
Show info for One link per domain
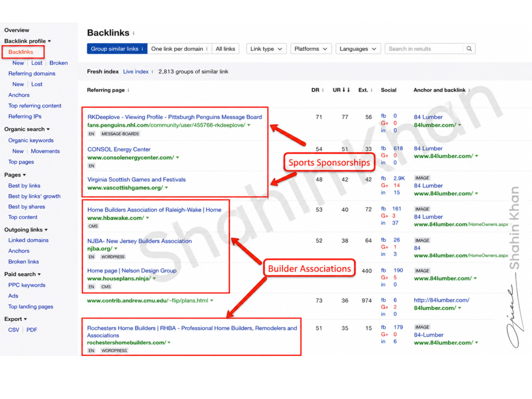pyautogui.click(x=206, y=49)
